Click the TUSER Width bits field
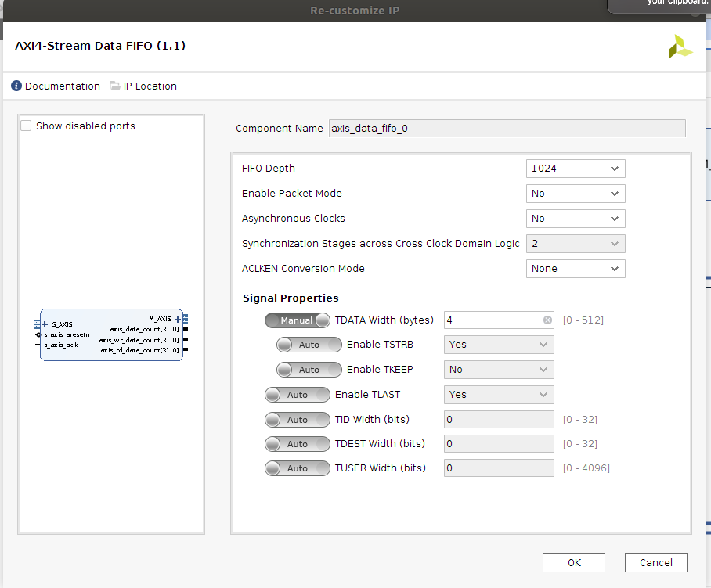 (x=499, y=468)
